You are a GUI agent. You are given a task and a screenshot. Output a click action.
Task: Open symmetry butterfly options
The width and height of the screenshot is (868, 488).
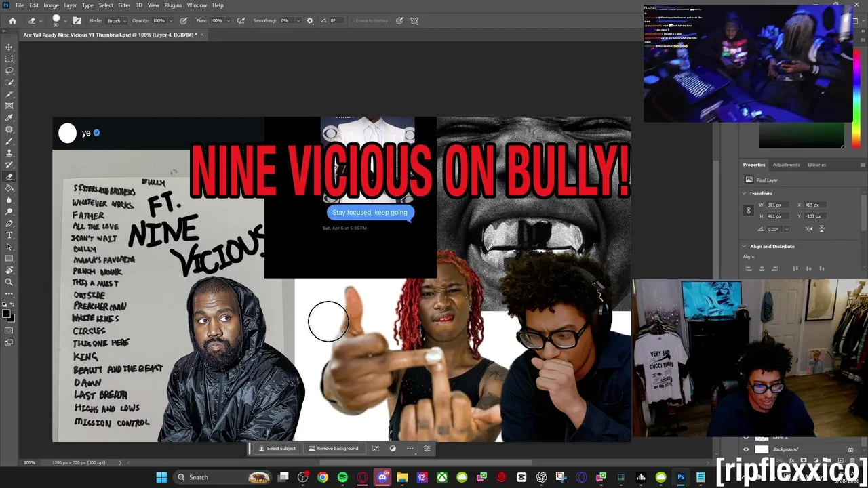point(414,20)
